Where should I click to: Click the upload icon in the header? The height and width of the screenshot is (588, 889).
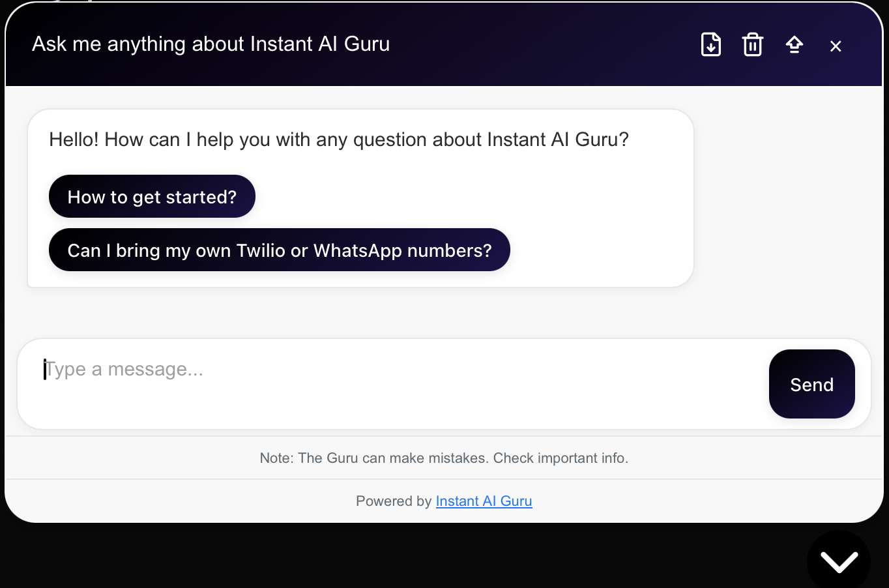794,44
